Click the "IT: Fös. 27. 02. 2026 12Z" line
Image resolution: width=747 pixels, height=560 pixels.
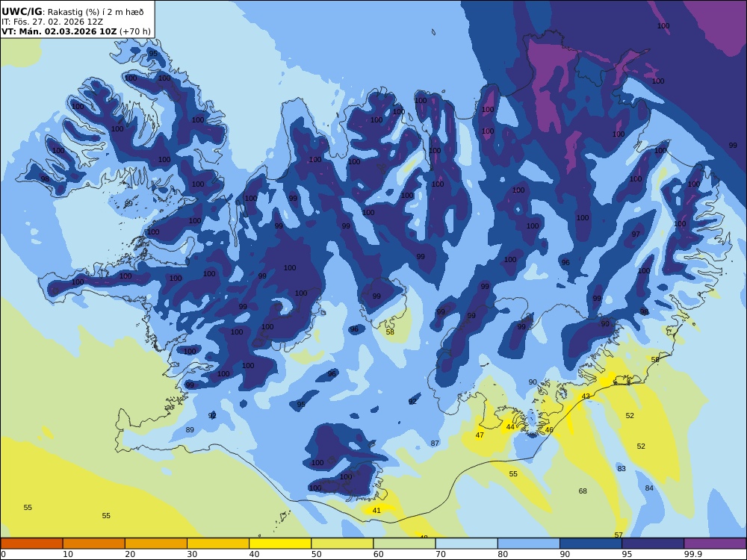click(52, 22)
